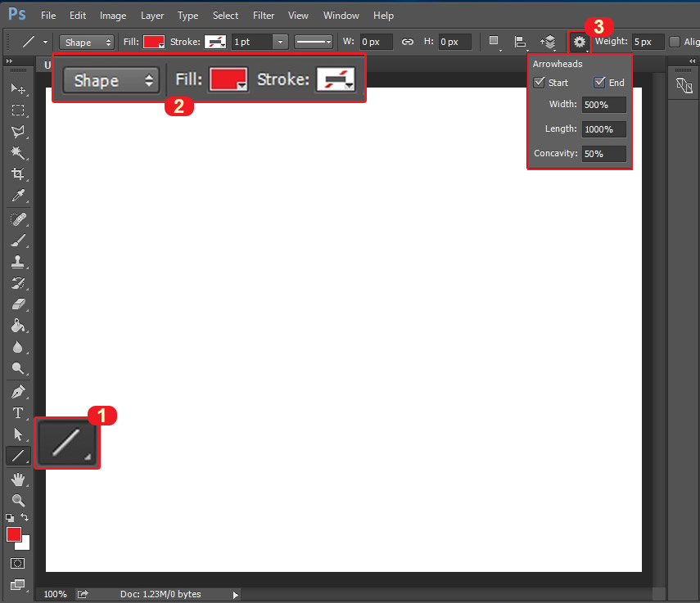
Task: Toggle the Start arrowhead checkbox
Action: tap(540, 82)
